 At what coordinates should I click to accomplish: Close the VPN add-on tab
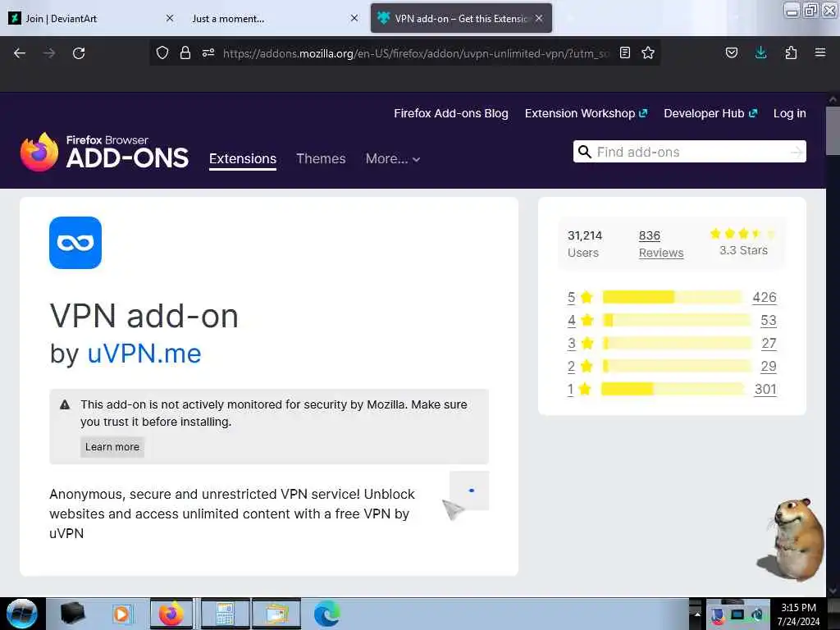539,18
